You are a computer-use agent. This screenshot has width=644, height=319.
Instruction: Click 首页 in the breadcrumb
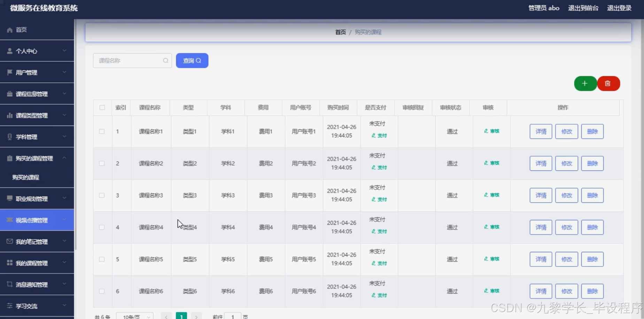(x=341, y=32)
